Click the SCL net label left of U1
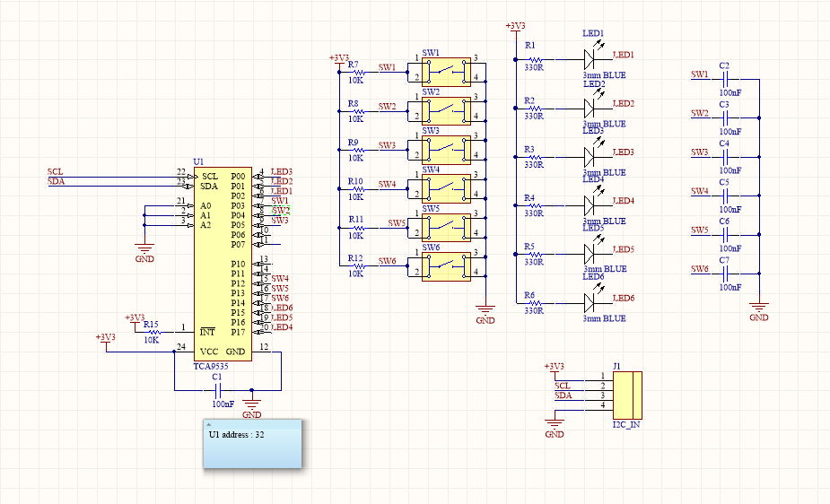Image resolution: width=830 pixels, height=504 pixels. click(x=55, y=170)
